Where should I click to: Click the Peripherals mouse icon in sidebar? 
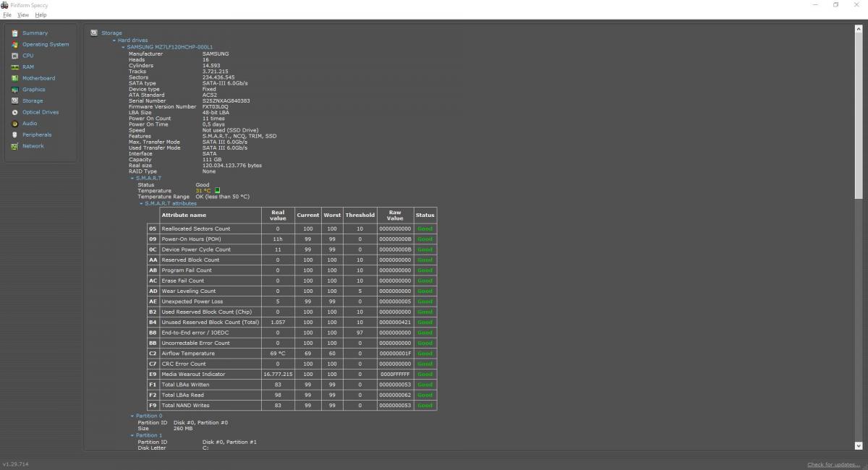(14, 134)
